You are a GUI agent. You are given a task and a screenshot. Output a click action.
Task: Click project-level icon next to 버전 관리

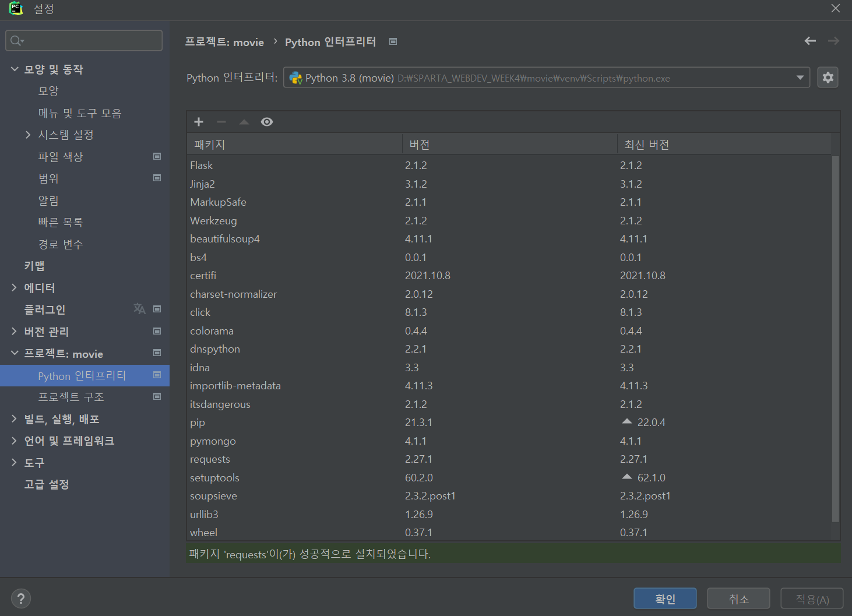pyautogui.click(x=157, y=331)
